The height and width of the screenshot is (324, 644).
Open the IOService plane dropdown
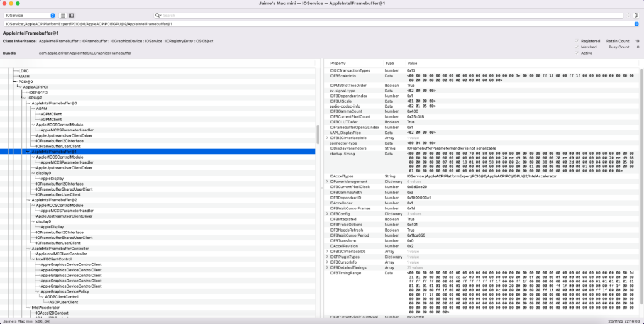(29, 14)
